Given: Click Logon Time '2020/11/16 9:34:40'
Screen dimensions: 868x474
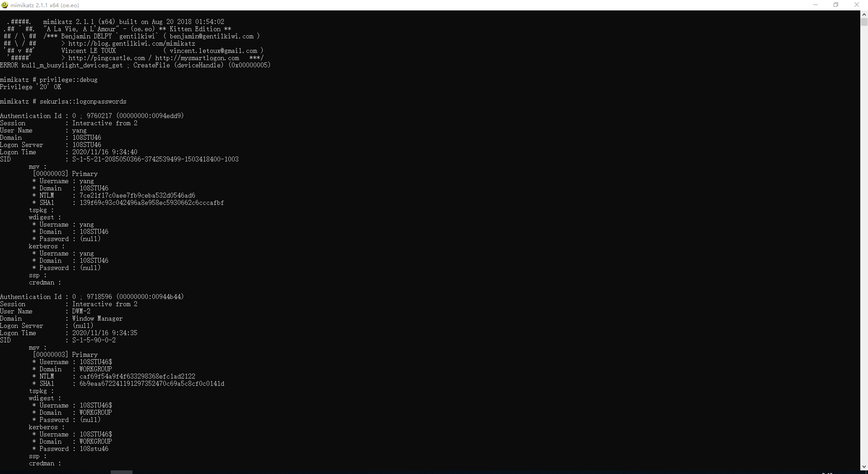Looking at the screenshot, I should click(x=105, y=152).
